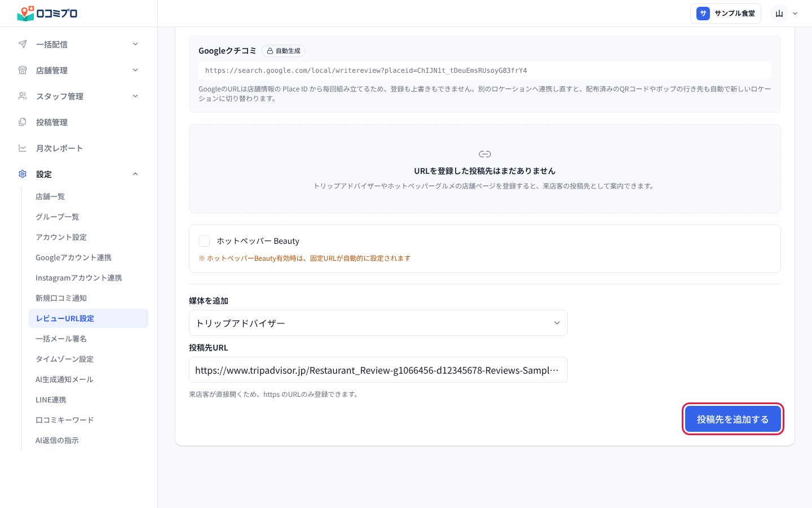Viewport: 812px width, 508px height.
Task: Click the copy icon beside 投稿管理
Action: [x=23, y=122]
